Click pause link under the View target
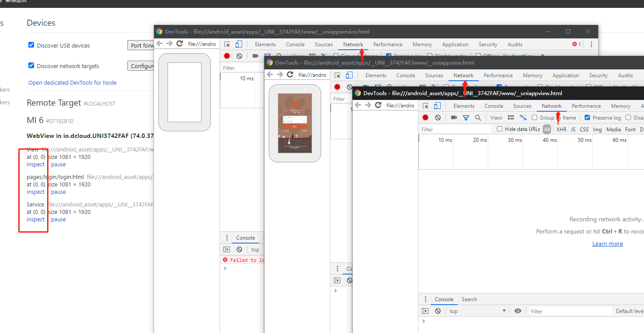This screenshot has height=333, width=644. click(x=58, y=165)
